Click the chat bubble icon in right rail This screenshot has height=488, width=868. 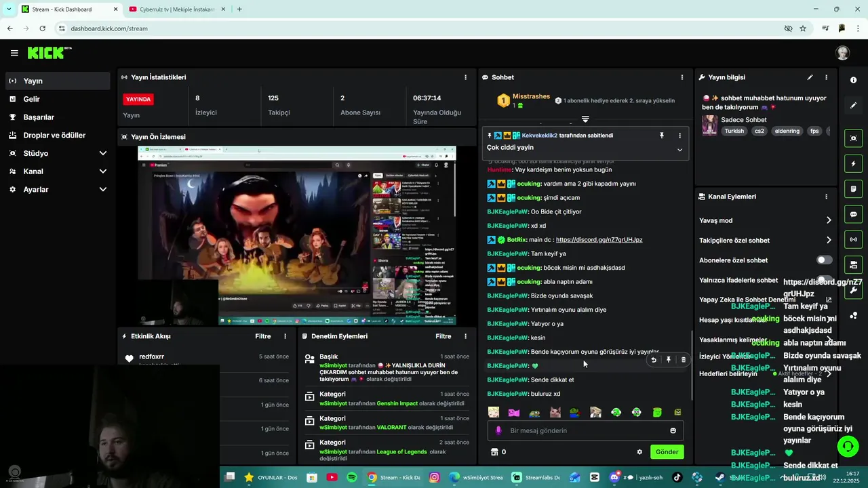click(853, 214)
